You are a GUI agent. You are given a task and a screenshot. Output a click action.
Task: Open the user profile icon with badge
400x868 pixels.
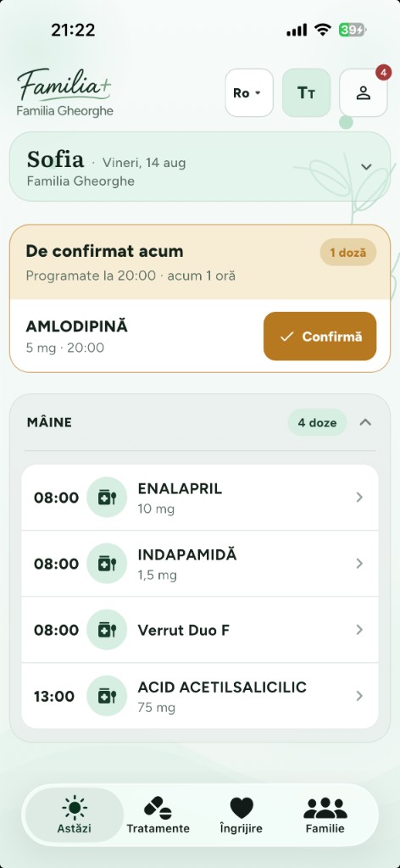[363, 92]
